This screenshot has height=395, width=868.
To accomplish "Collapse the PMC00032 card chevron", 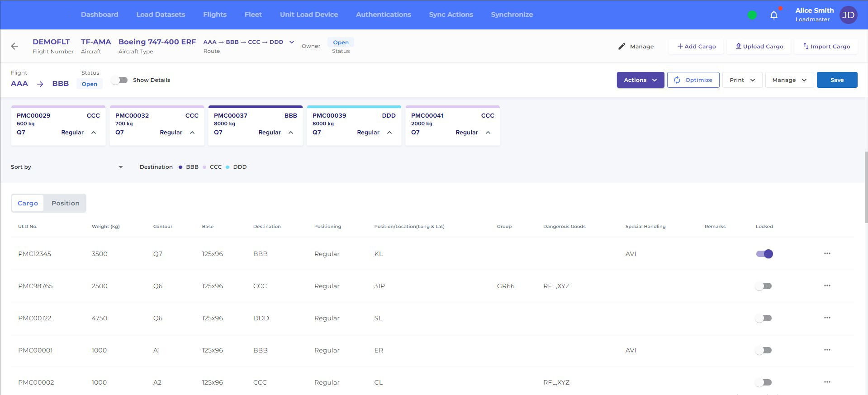I will 192,133.
